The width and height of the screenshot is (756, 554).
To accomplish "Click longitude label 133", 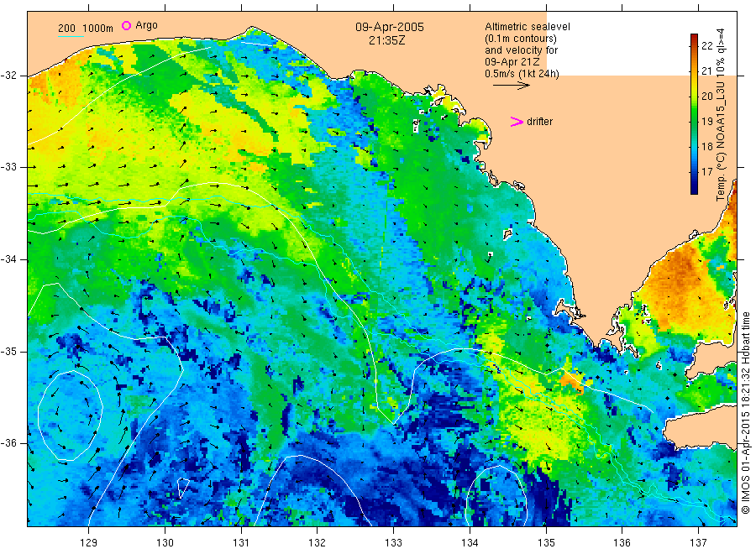I will 393,543.
